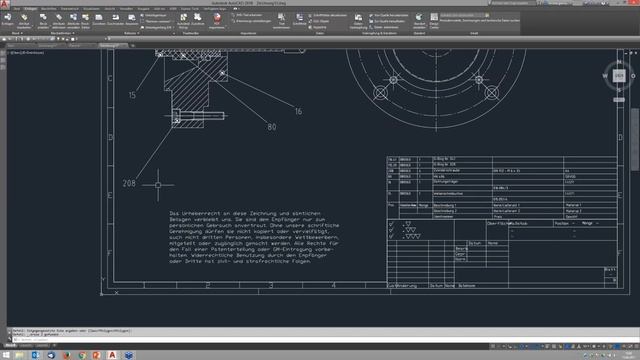Click the Zur Quelle hochladen button
Screen dimensions: 640x360
point(387,21)
